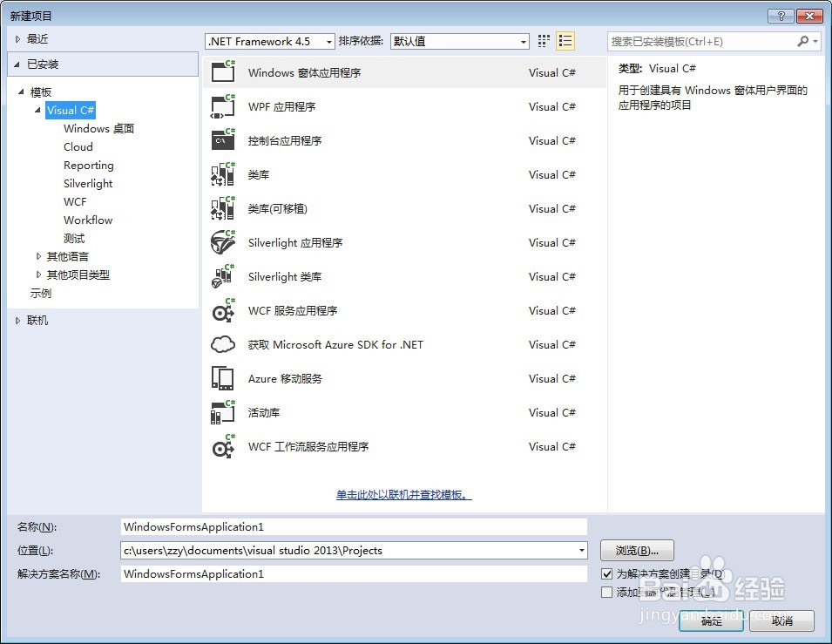Screen dimensions: 832x644
Task: Select the Windows 桌面 category
Action: [98, 128]
